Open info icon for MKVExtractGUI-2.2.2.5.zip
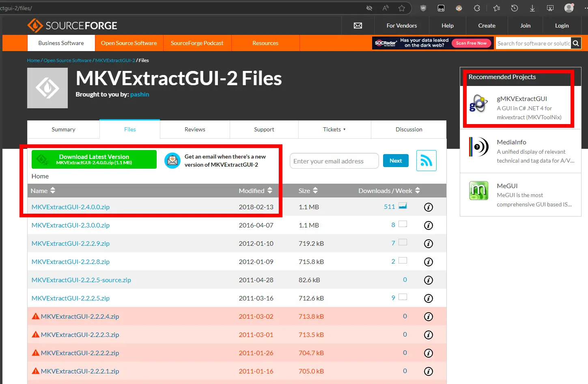Screen dimensions: 588x384 [x=429, y=298]
